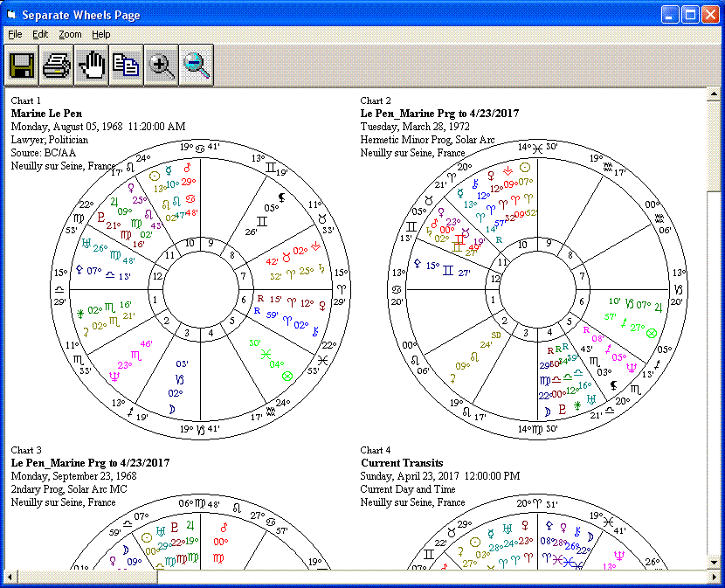Click 'Current Day and Time' text
725x588 pixels.
tap(408, 489)
